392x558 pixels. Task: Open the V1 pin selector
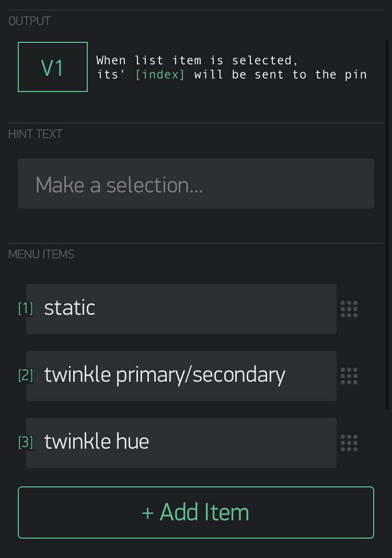click(53, 67)
